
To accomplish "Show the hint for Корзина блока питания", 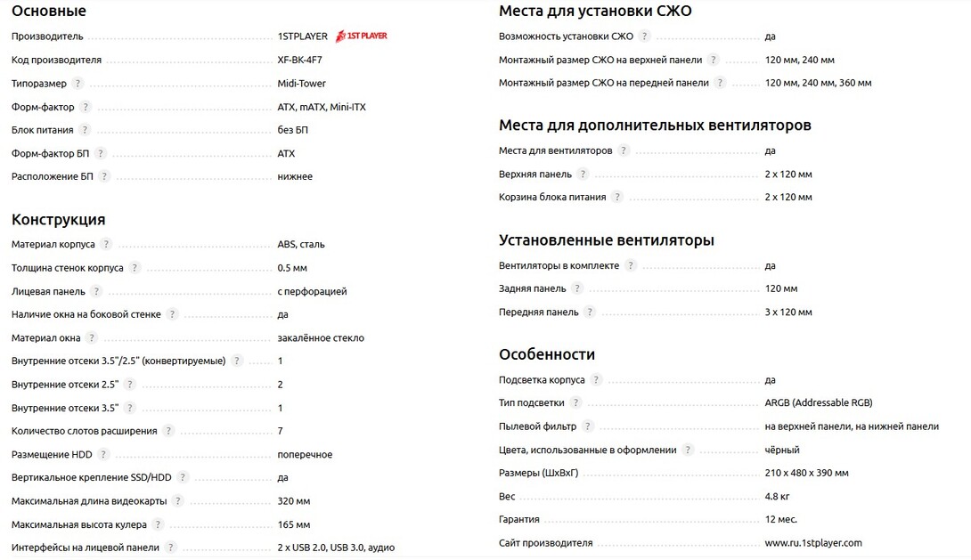I will click(616, 198).
